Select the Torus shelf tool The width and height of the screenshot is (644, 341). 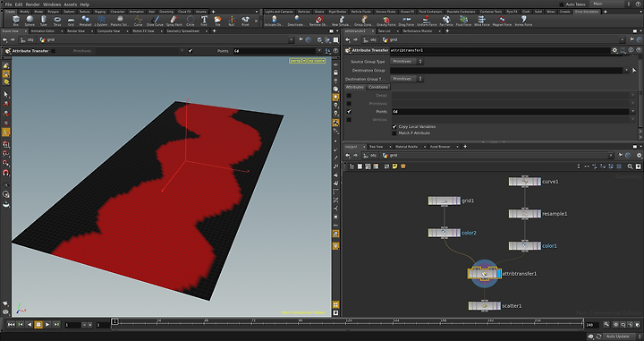[x=57, y=21]
